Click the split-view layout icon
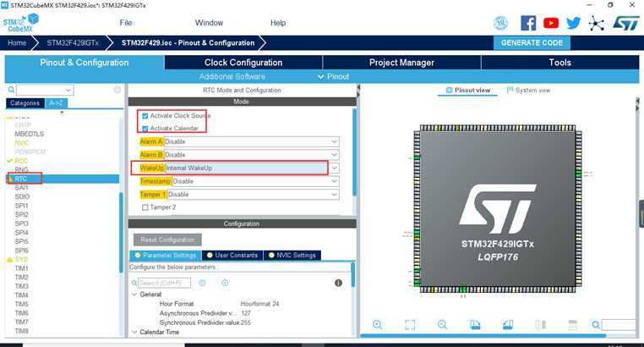The image size is (644, 347). 541,325
